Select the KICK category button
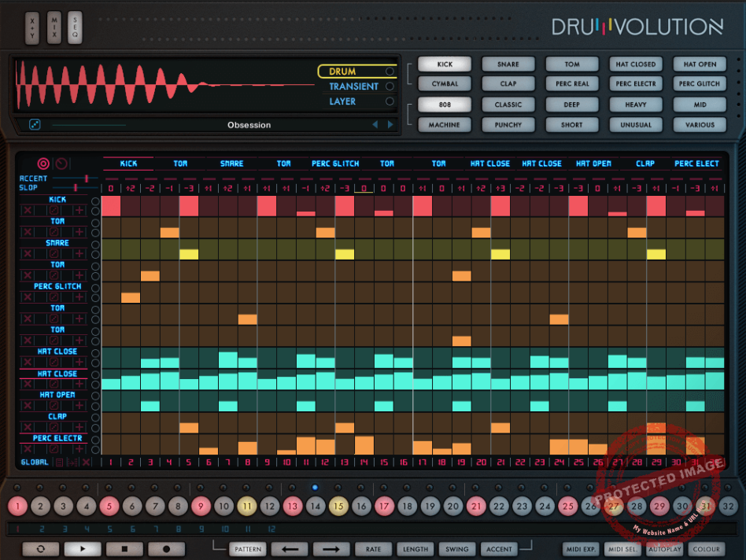The image size is (746, 560). 445,64
